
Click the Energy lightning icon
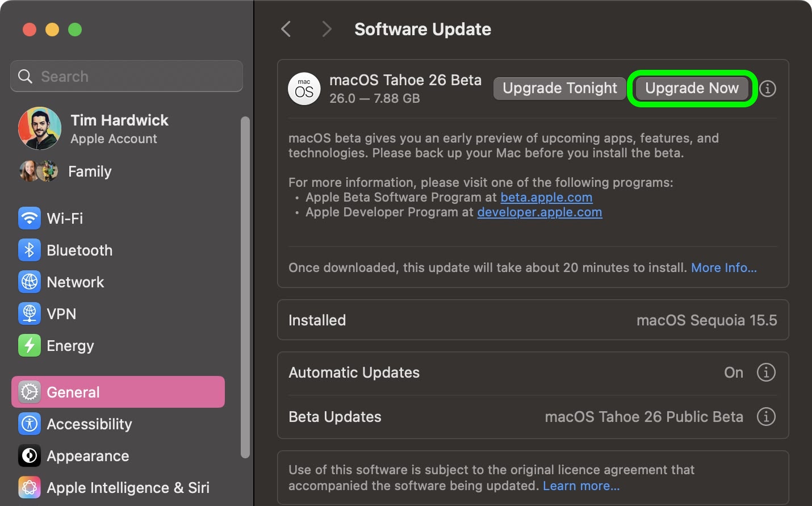tap(30, 346)
